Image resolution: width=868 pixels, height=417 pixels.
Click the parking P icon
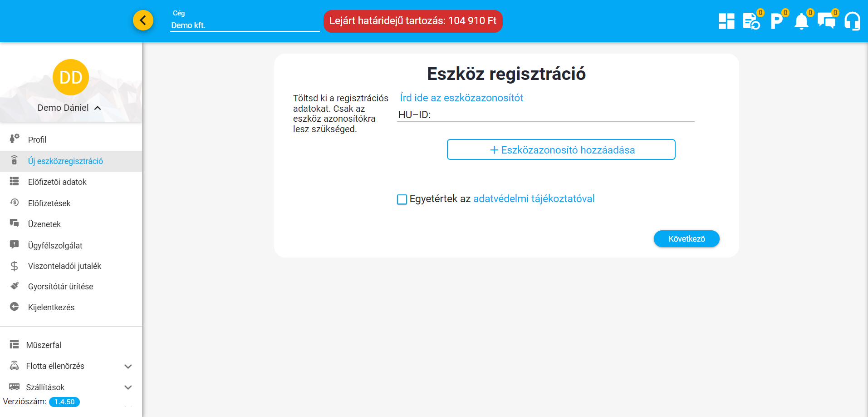(x=776, y=21)
